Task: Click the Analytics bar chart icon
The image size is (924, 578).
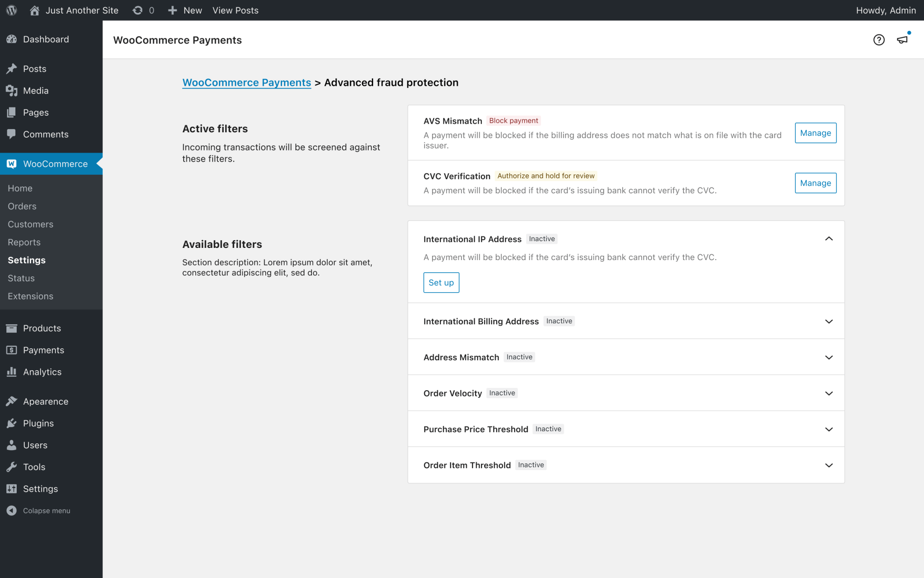Action: pos(12,372)
